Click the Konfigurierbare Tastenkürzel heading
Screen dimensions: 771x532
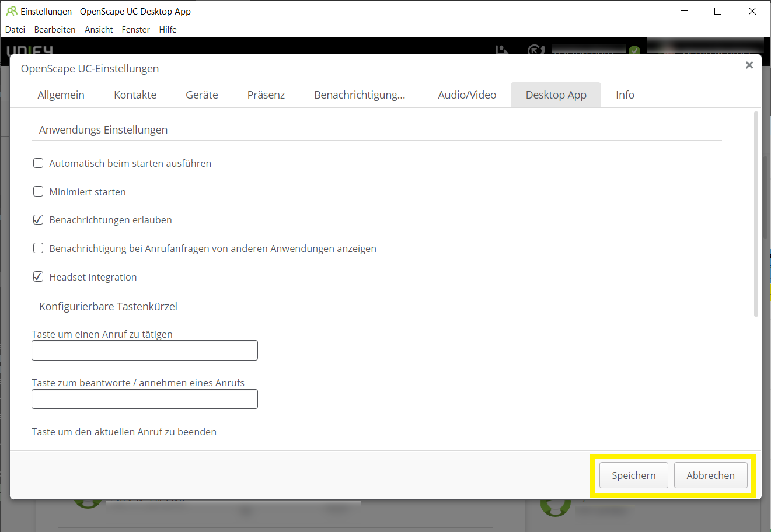[108, 307]
